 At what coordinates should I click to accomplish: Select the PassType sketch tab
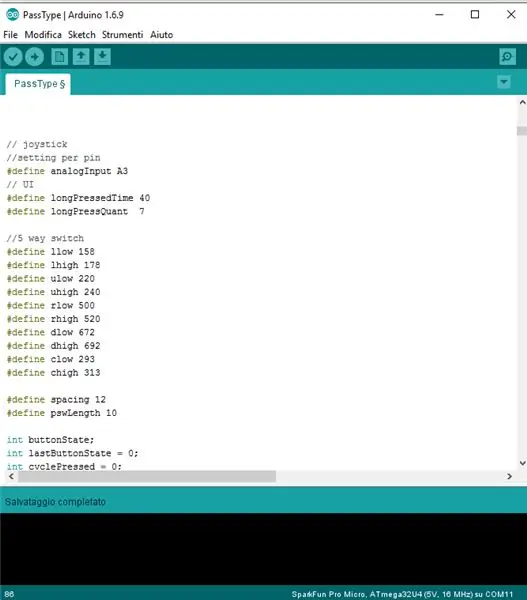pyautogui.click(x=38, y=84)
